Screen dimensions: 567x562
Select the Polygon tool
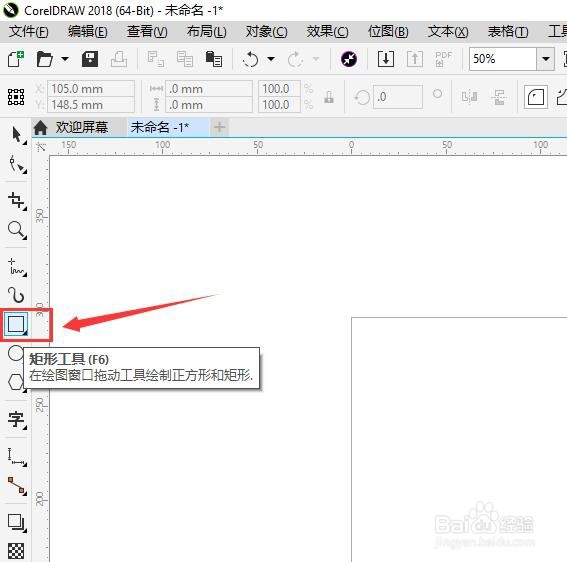15,382
